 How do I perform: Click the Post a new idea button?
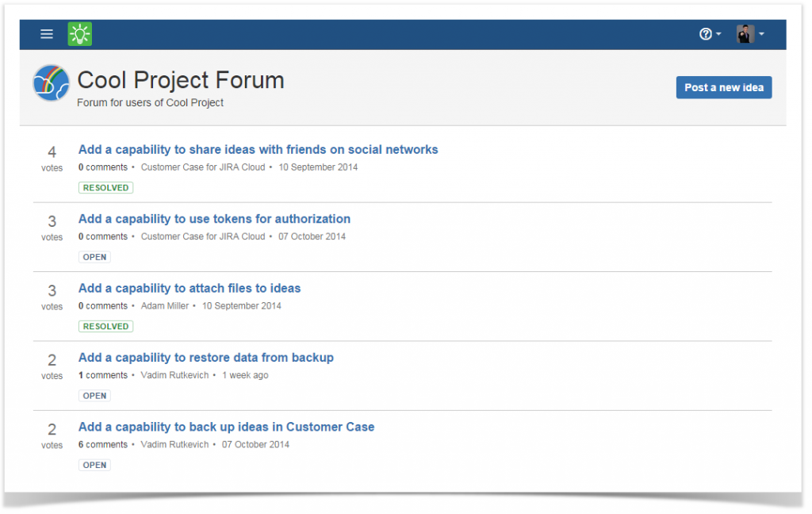(723, 87)
